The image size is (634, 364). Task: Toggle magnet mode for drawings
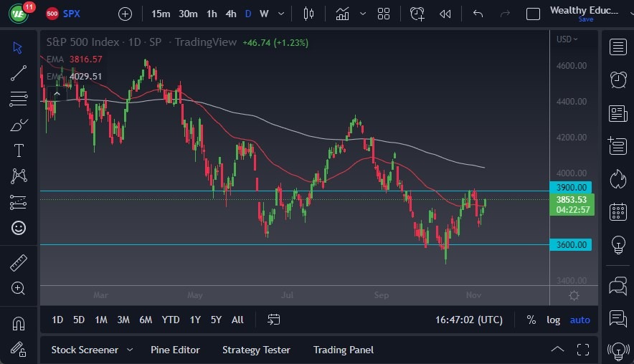[18, 324]
